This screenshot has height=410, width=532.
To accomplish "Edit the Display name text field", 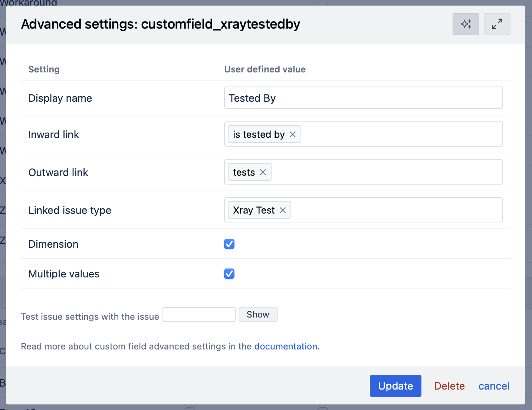I will pyautogui.click(x=363, y=98).
